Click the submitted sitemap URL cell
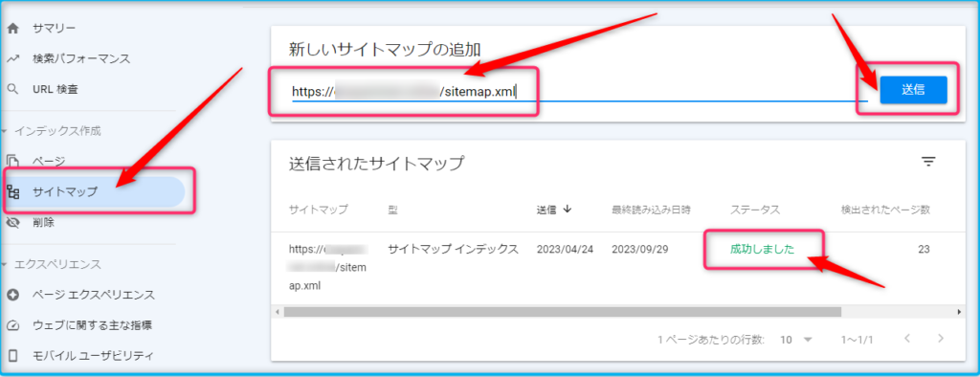 pos(328,268)
